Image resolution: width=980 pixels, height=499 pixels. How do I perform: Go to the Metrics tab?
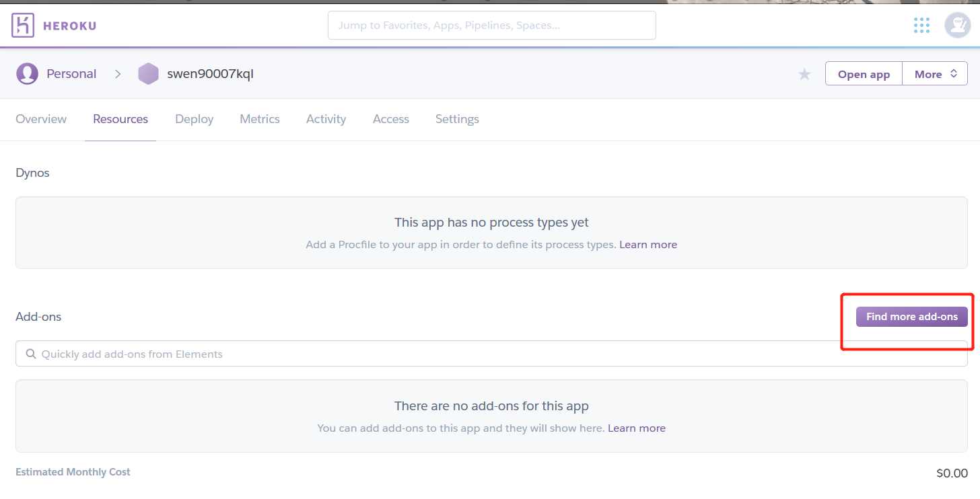click(x=260, y=119)
